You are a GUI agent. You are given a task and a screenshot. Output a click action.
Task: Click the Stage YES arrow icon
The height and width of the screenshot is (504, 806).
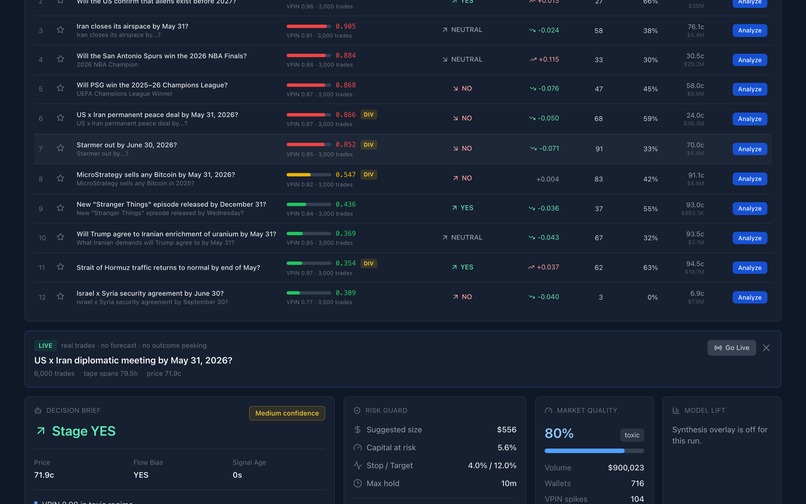[40, 431]
